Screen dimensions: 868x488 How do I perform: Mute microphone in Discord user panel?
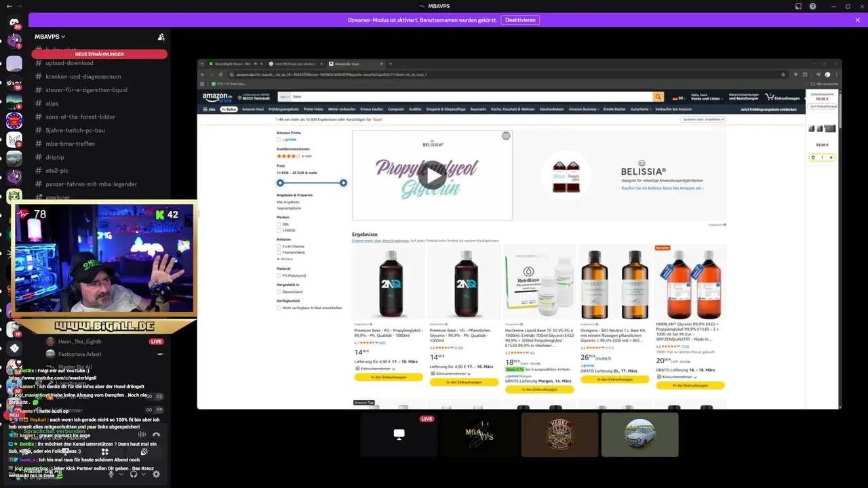[111, 474]
